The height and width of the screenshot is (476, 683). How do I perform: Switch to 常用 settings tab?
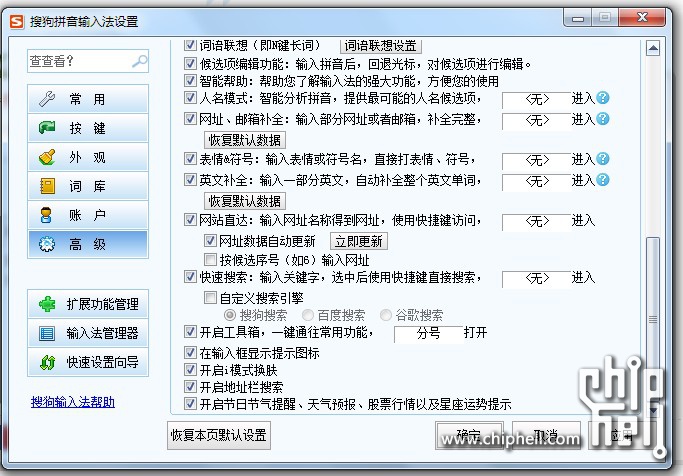click(88, 99)
